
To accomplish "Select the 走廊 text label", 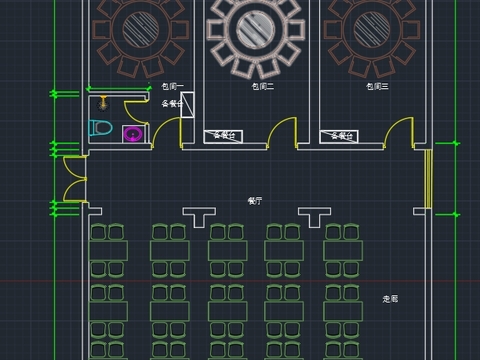I will point(390,299).
